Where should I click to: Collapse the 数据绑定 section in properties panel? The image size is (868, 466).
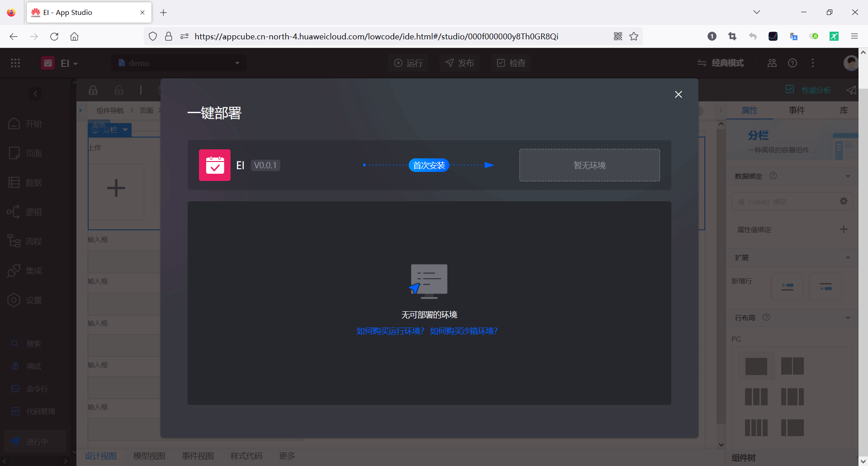848,176
